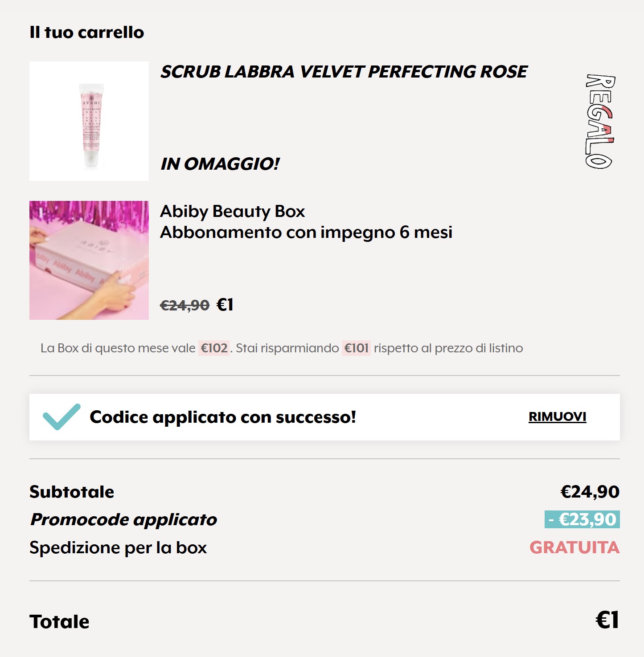Click the Spedizione per la box label

[x=118, y=547]
